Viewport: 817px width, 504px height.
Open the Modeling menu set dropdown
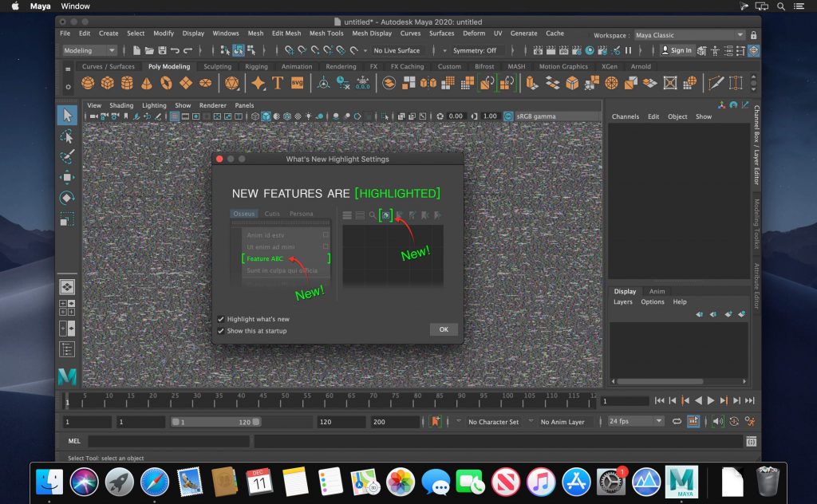point(88,50)
